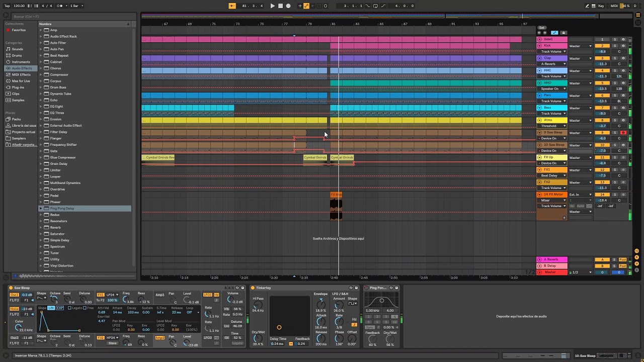The width and height of the screenshot is (644, 362).
Task: Open the Master output dropdown for HHC
Action: [x=581, y=71]
